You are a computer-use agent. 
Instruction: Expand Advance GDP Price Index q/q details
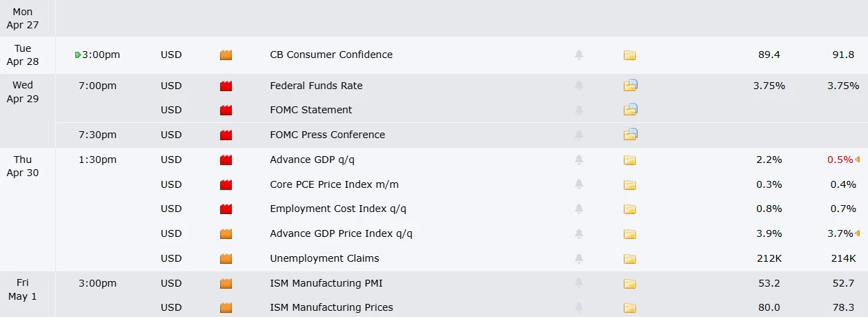click(629, 234)
